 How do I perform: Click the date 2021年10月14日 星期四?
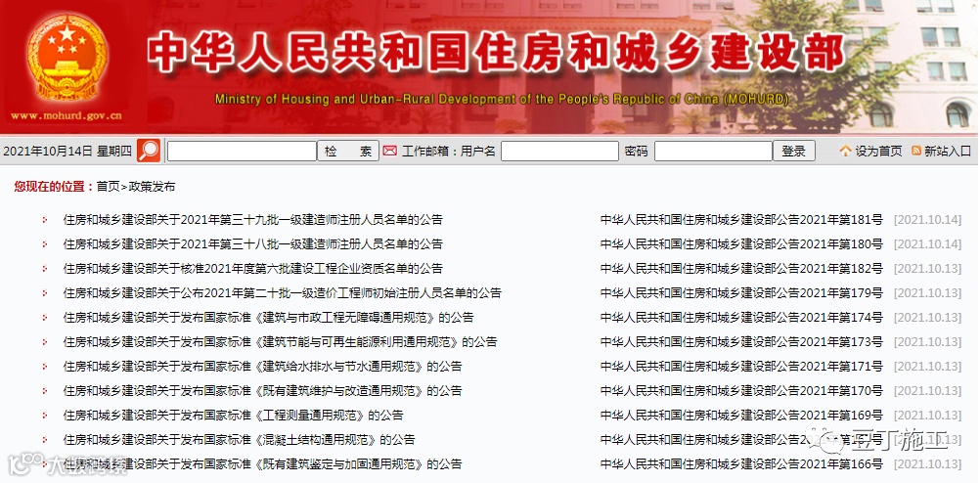[x=67, y=152]
